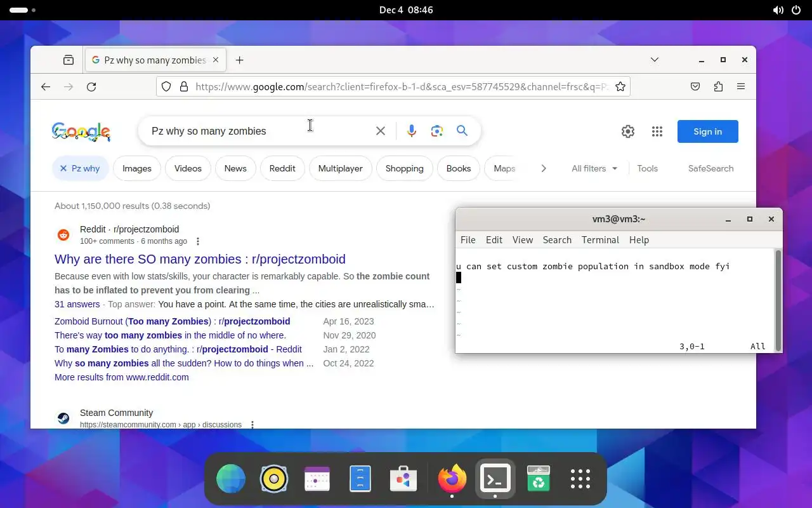Open the SafeSearch settings
The width and height of the screenshot is (812, 508).
point(711,168)
